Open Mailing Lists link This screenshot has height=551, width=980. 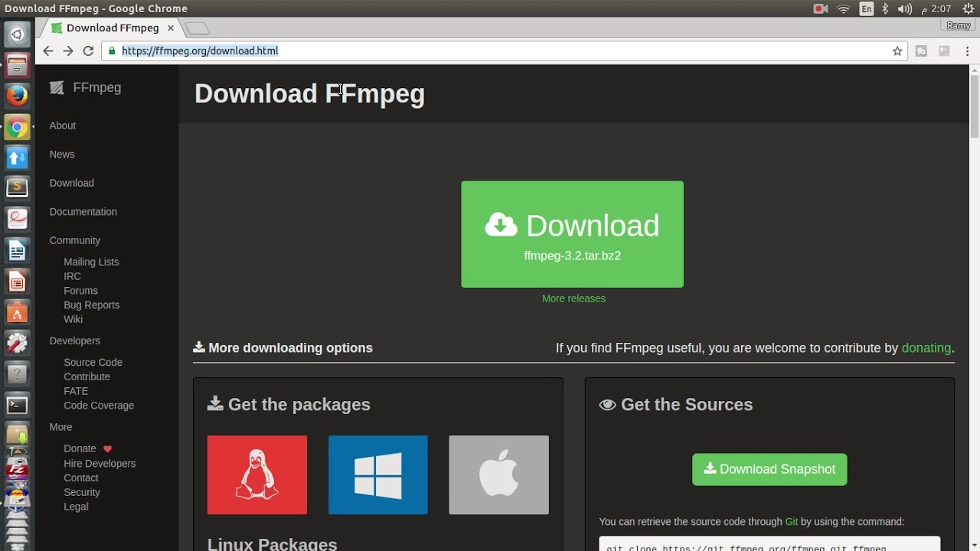tap(91, 262)
